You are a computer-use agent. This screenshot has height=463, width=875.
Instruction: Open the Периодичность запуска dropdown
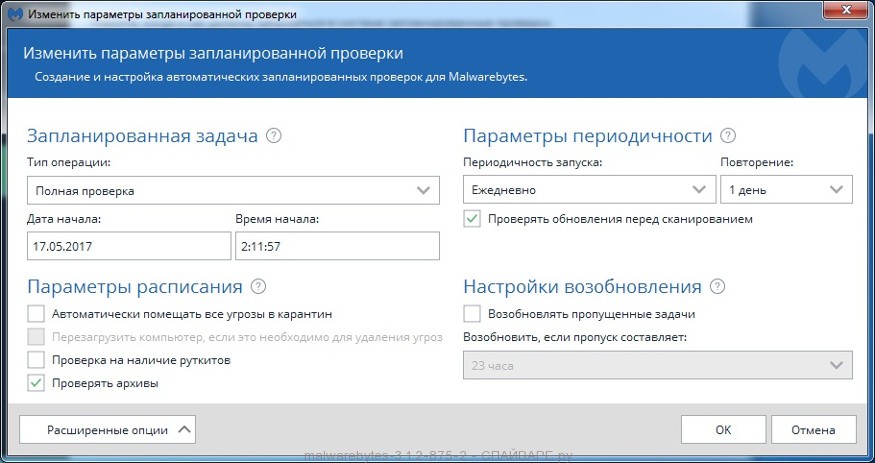(588, 189)
